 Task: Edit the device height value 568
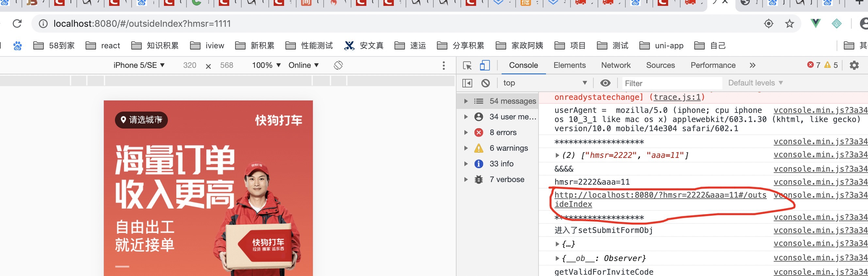[226, 65]
